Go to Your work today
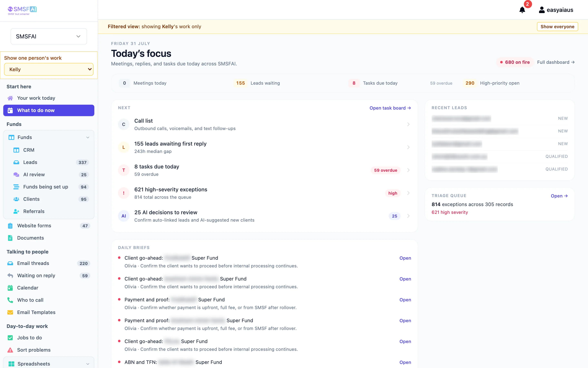The width and height of the screenshot is (588, 368). [x=49, y=98]
